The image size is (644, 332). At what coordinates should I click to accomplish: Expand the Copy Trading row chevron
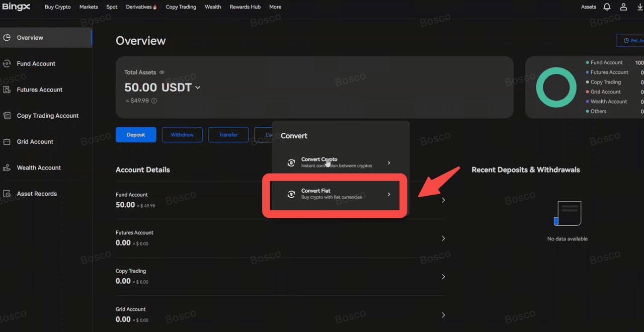click(443, 277)
